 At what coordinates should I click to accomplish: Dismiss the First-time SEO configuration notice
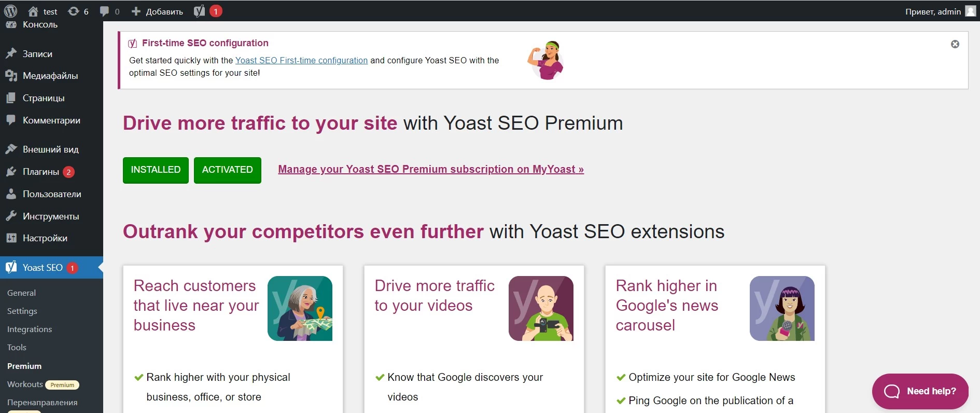[x=955, y=44]
